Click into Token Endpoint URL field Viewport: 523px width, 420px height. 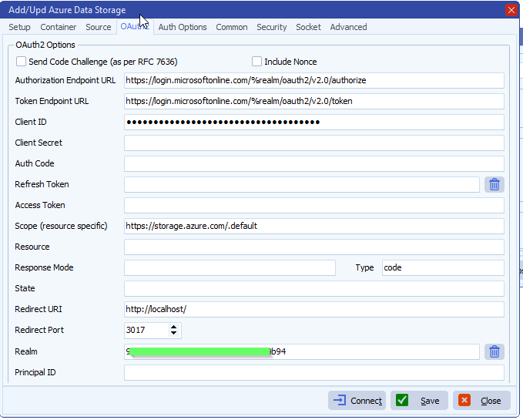[313, 101]
